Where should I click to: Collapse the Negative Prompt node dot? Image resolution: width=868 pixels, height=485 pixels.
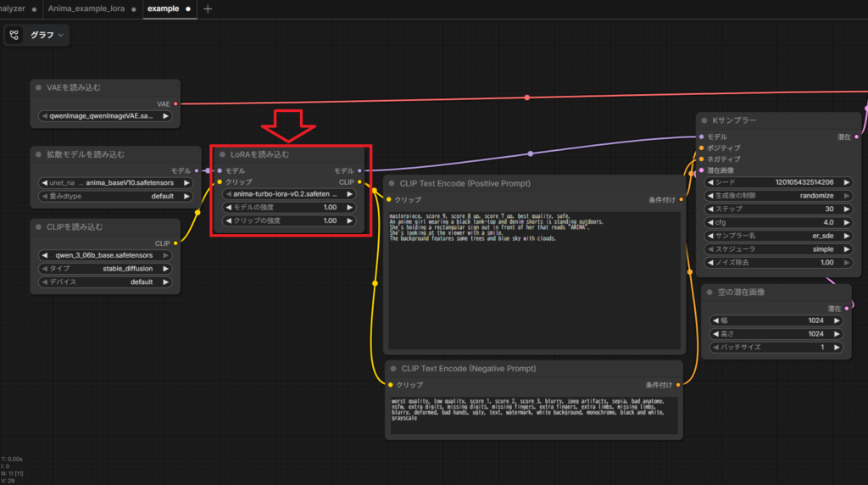(393, 368)
